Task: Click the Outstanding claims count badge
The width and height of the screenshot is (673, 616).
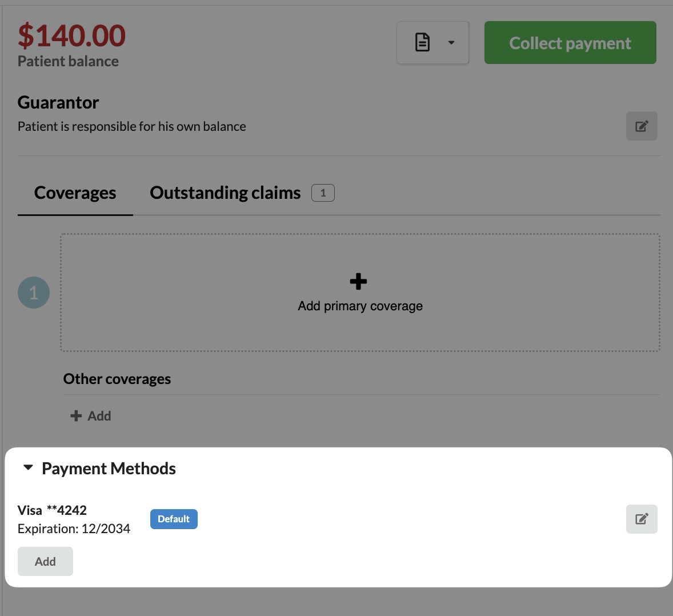Action: point(323,193)
